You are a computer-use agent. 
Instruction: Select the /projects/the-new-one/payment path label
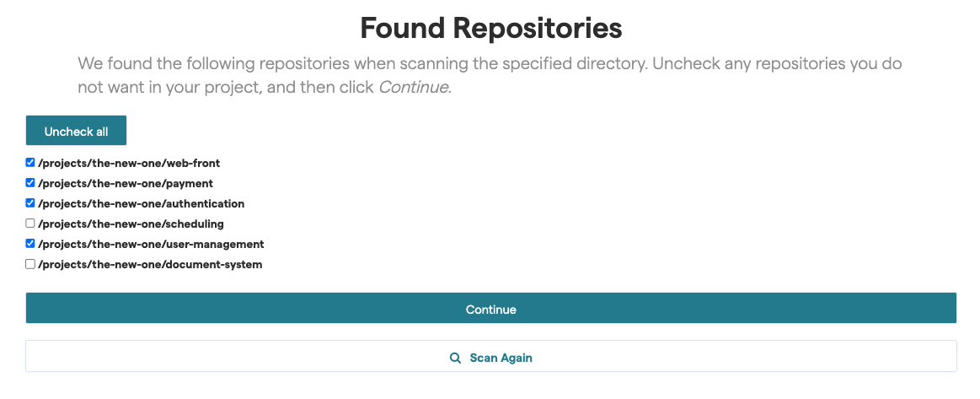(x=126, y=183)
